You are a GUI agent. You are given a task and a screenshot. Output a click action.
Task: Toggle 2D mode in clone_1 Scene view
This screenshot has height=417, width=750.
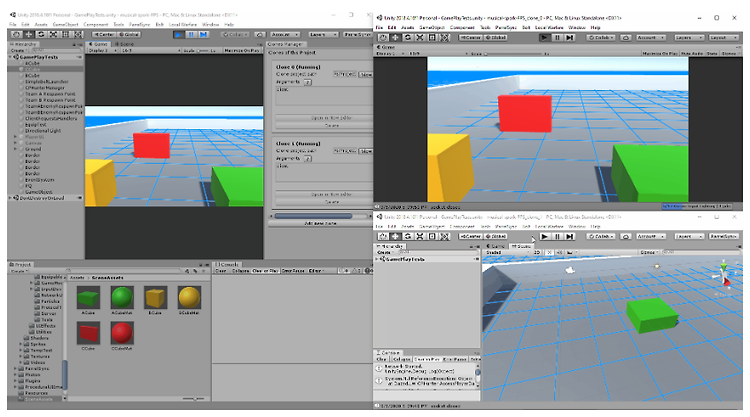tap(537, 252)
